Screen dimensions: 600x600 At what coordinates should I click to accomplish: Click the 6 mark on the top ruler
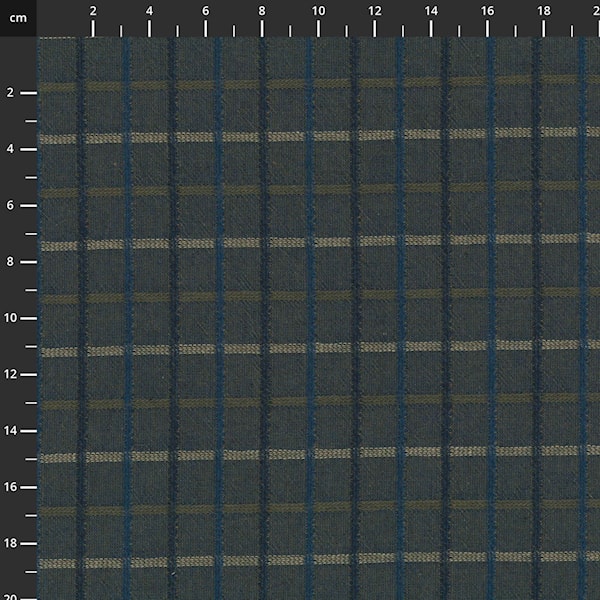click(x=205, y=11)
